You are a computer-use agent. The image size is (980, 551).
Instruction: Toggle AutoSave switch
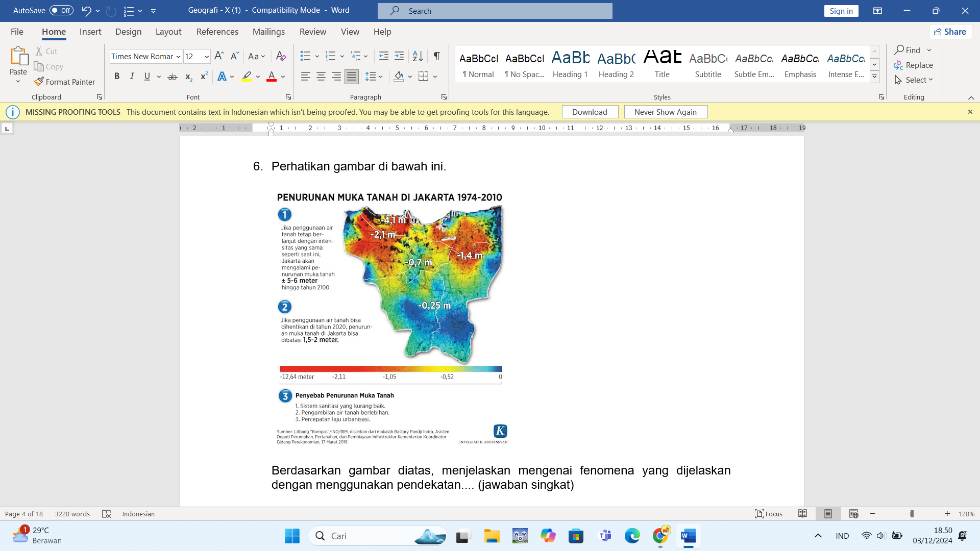pyautogui.click(x=61, y=10)
